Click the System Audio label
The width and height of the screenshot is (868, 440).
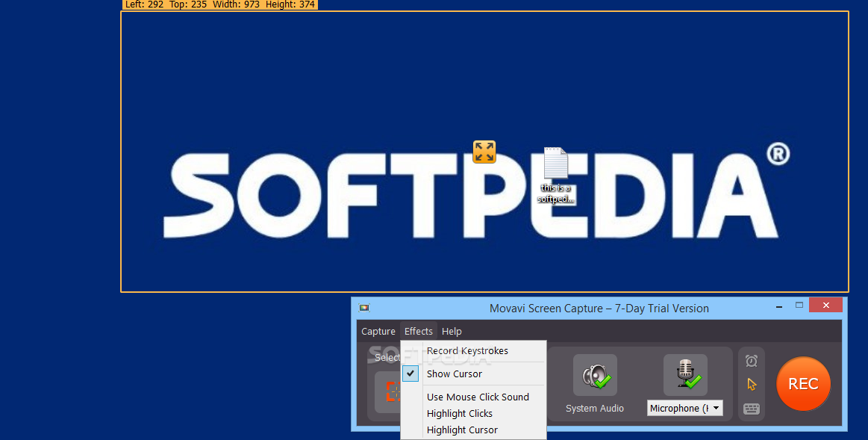pyautogui.click(x=595, y=409)
